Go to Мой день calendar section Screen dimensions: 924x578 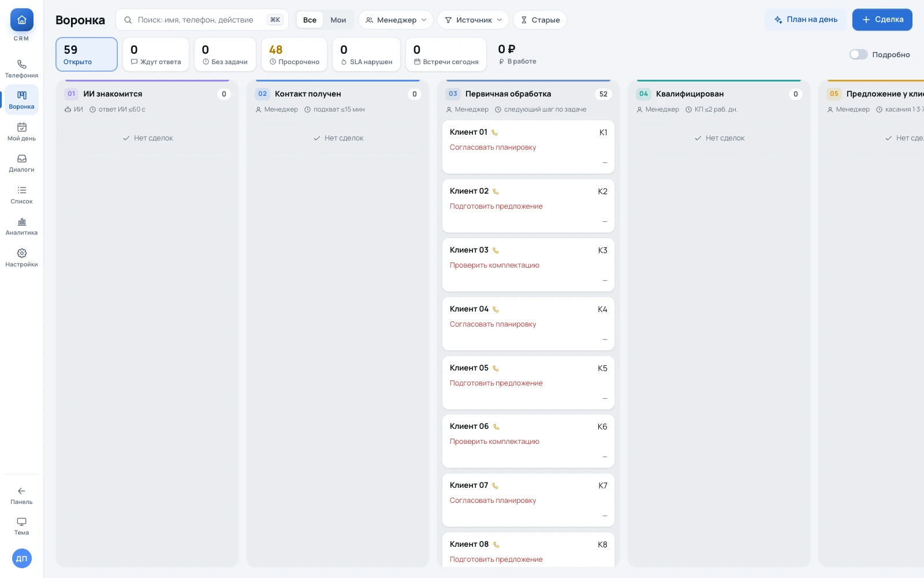click(21, 132)
